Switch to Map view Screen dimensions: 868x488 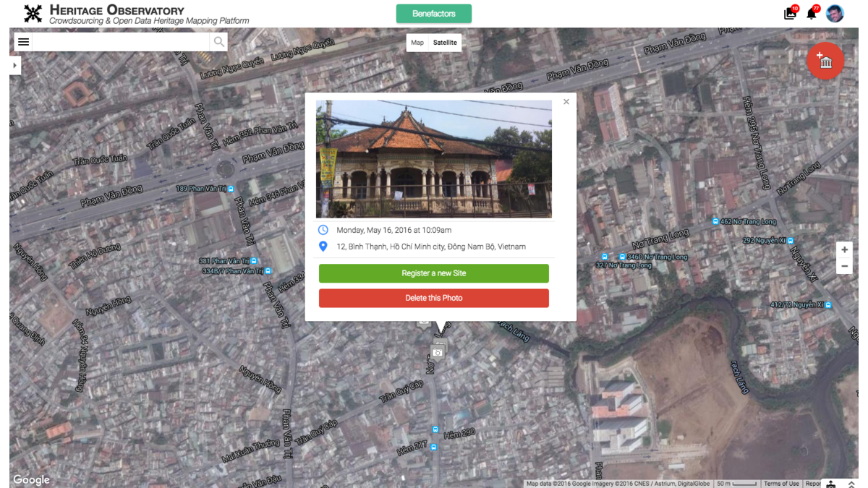(417, 43)
